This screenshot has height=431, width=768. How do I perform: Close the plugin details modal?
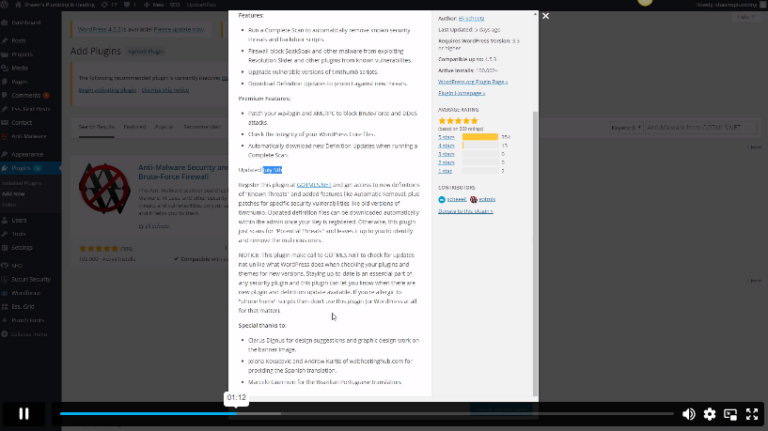(545, 16)
